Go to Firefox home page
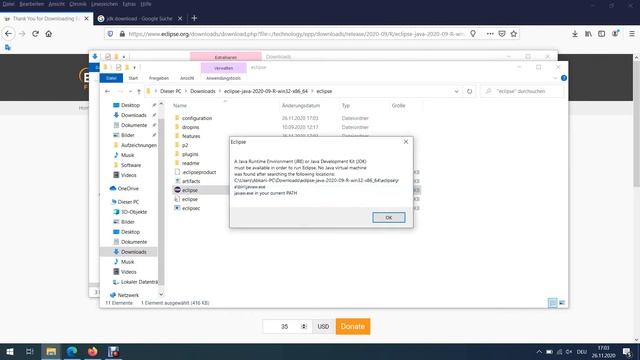This screenshot has width=640, height=360. tap(49, 34)
